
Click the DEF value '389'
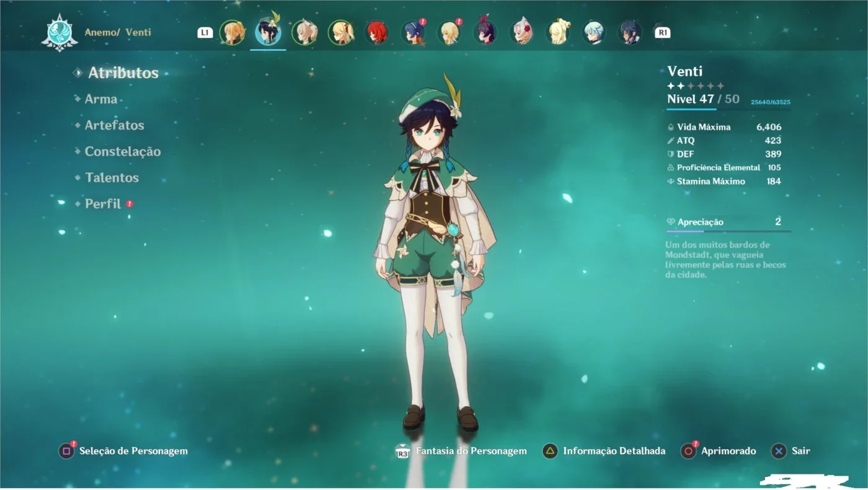click(x=773, y=154)
